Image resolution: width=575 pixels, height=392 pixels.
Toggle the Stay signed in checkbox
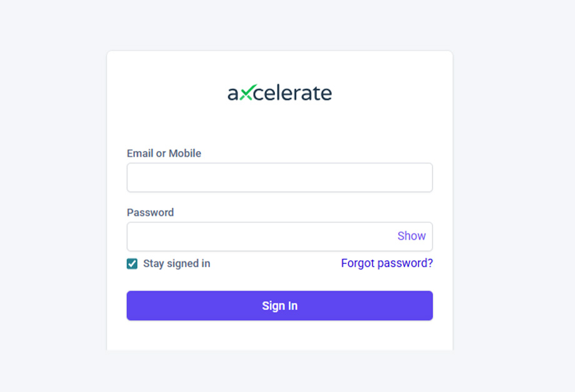(x=132, y=263)
